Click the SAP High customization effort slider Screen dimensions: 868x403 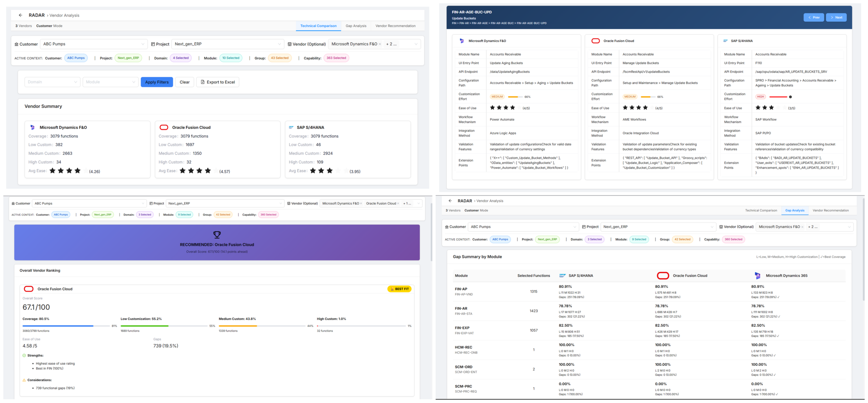coord(778,97)
